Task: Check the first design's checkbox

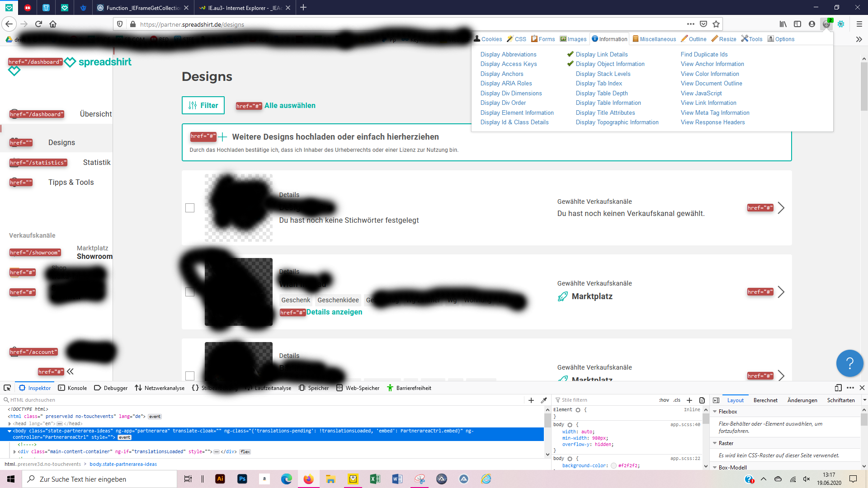Action: click(190, 208)
